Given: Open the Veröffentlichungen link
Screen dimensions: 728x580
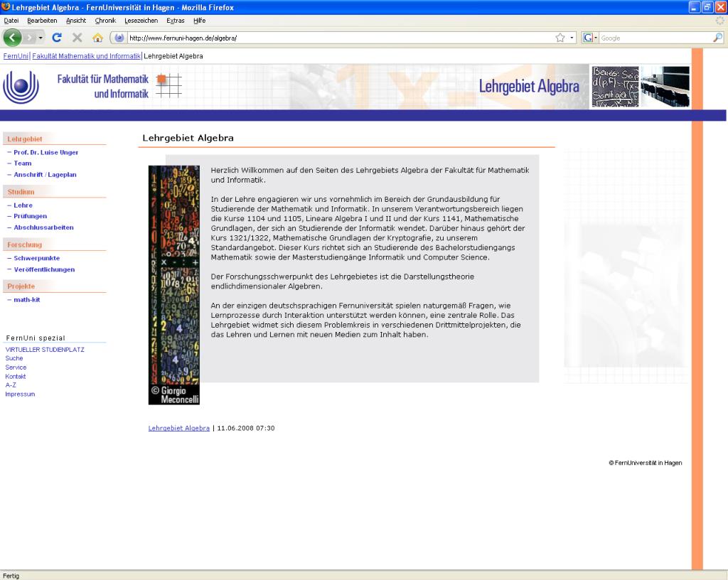Looking at the screenshot, I should [44, 269].
